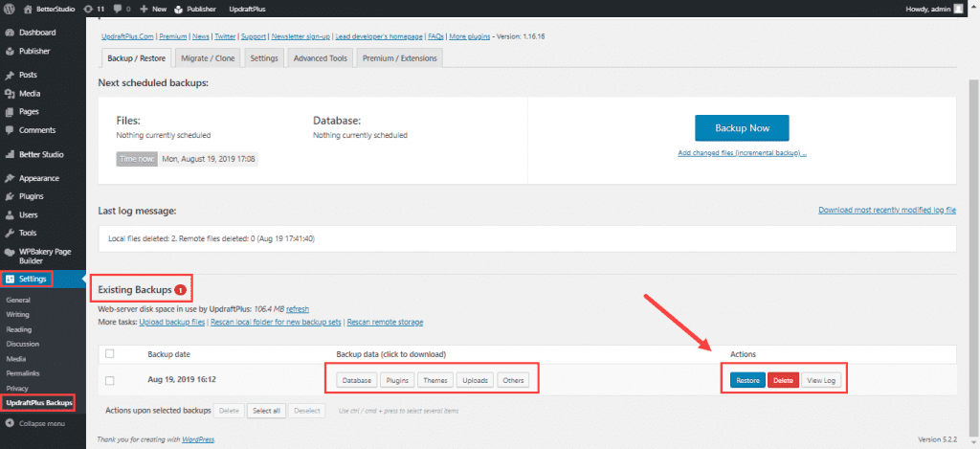Open the Users sidebar icon
The height and width of the screenshot is (449, 980).
[x=10, y=214]
